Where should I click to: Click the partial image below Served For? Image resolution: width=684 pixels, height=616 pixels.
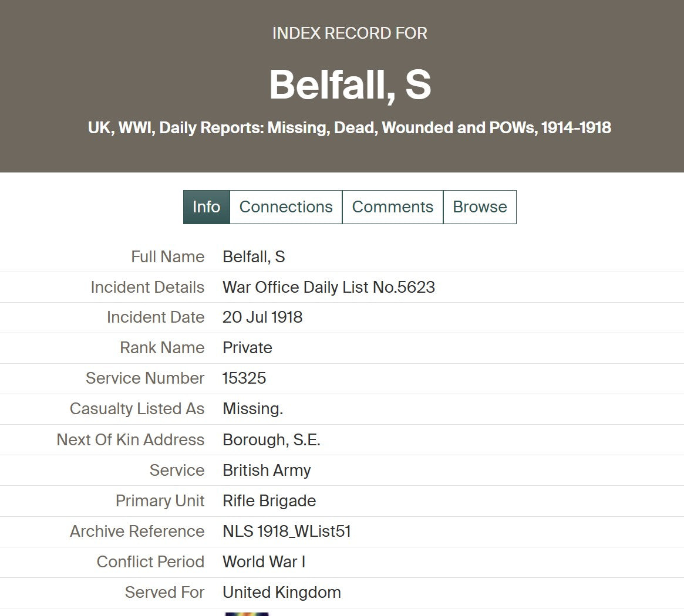(x=247, y=613)
